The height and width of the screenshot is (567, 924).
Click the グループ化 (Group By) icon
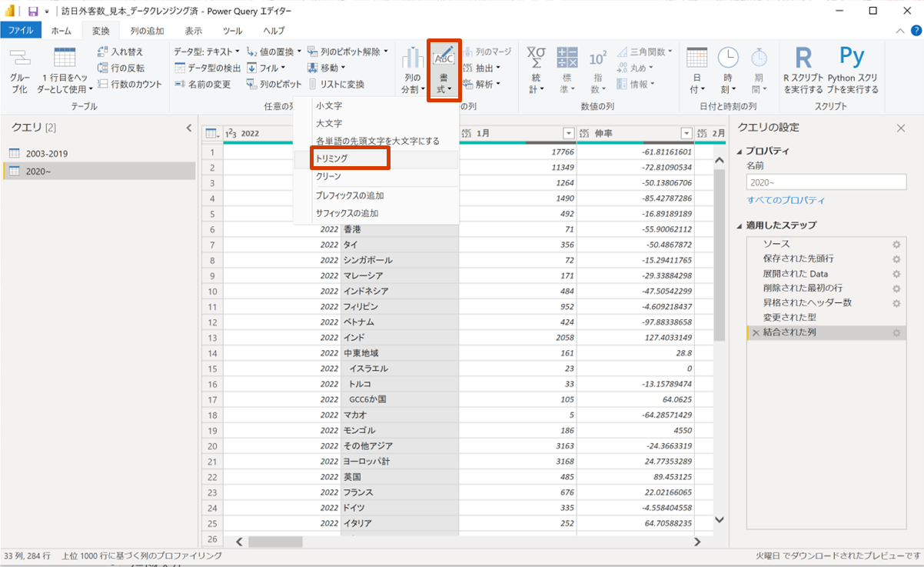[x=19, y=57]
